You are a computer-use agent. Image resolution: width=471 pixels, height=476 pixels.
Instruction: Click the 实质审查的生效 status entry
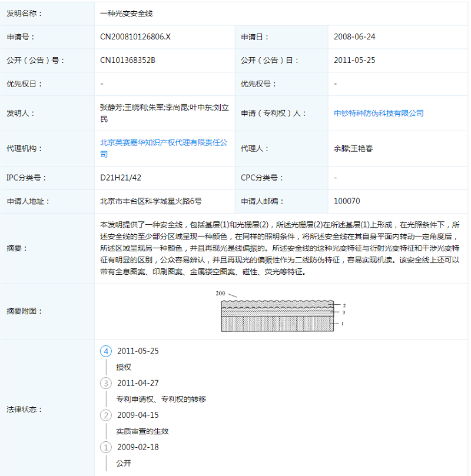[x=142, y=431]
